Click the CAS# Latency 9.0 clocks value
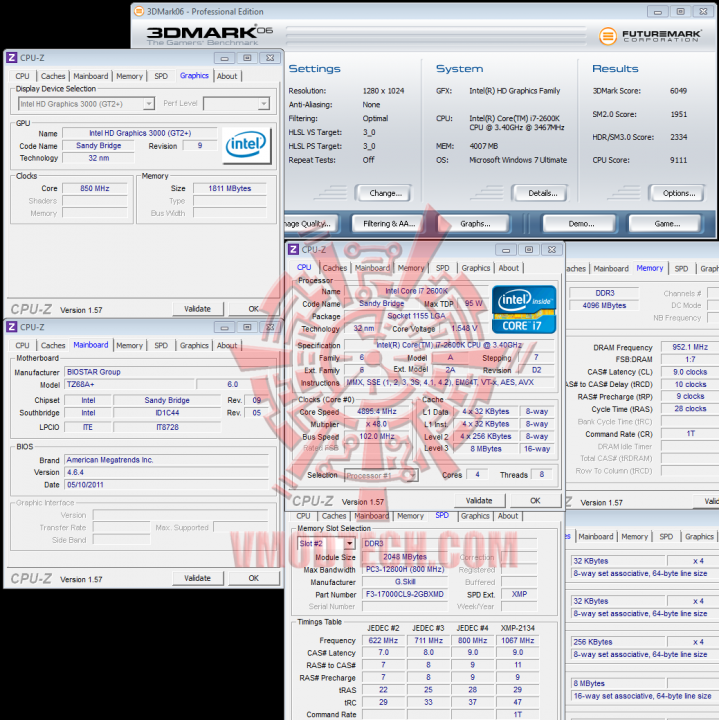Image resolution: width=719 pixels, height=720 pixels. (x=690, y=372)
